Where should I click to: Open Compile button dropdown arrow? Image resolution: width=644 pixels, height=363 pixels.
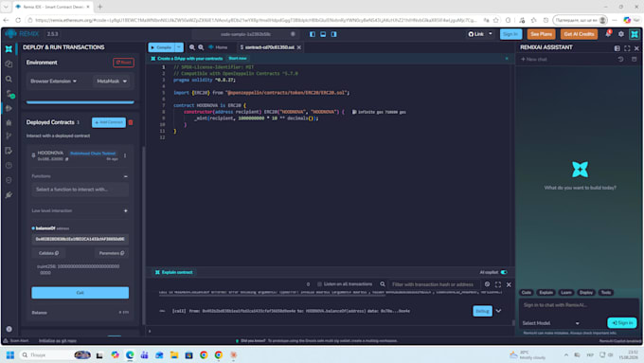179,47
